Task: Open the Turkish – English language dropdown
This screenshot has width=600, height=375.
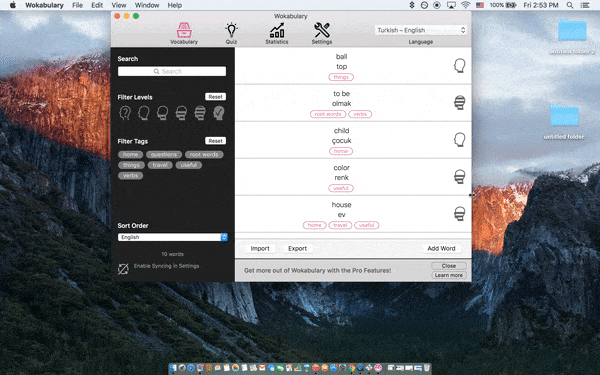Action: 421,30
